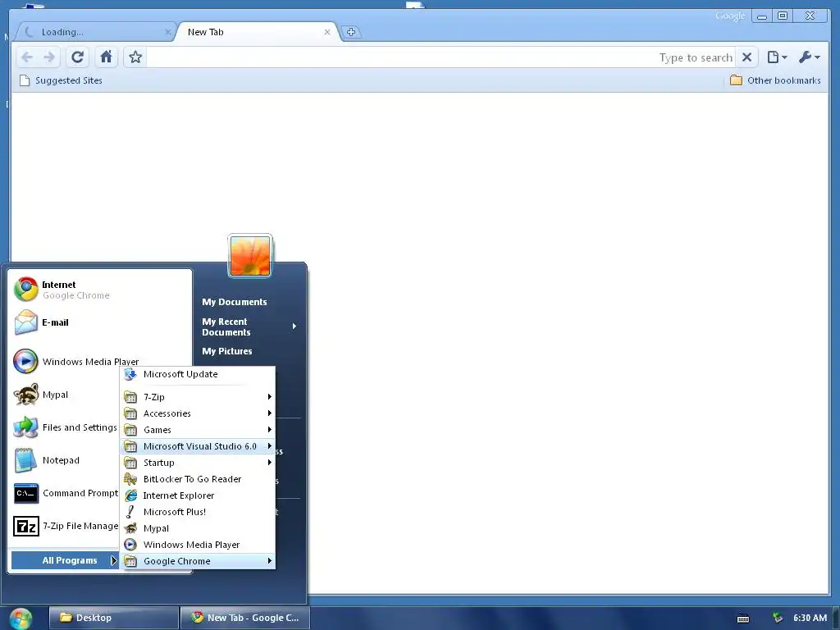
Task: Expand the 7-Zip programs folder
Action: (x=198, y=397)
